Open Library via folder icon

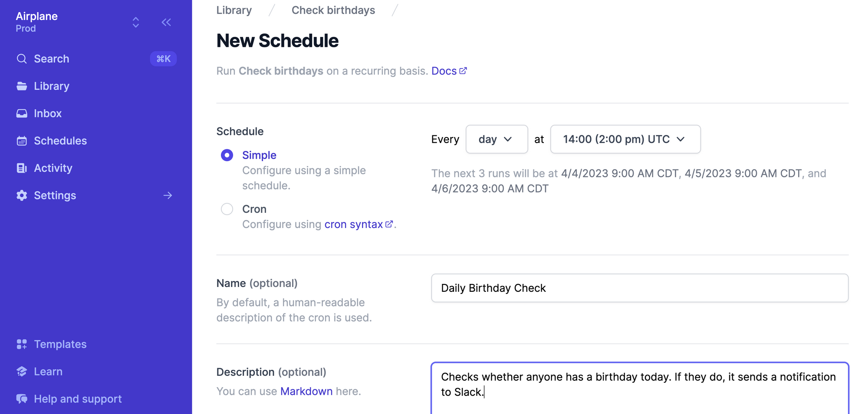pyautogui.click(x=22, y=86)
